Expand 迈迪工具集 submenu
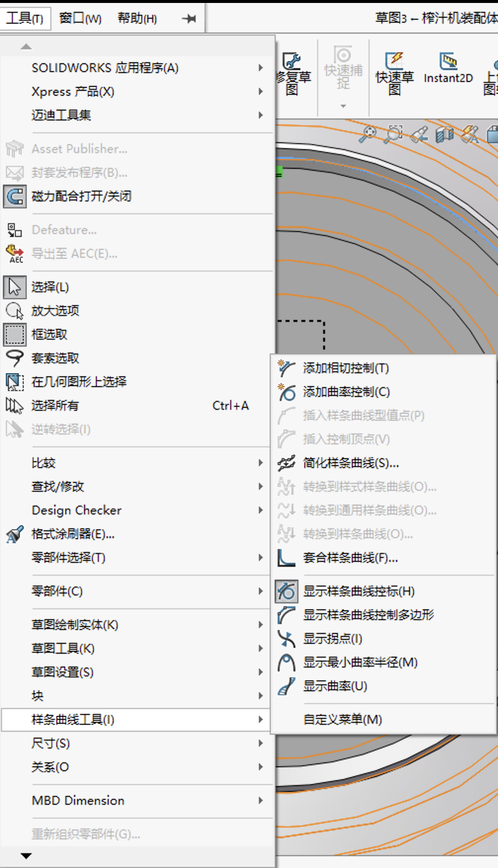Viewport: 498px width, 868px height. click(137, 115)
